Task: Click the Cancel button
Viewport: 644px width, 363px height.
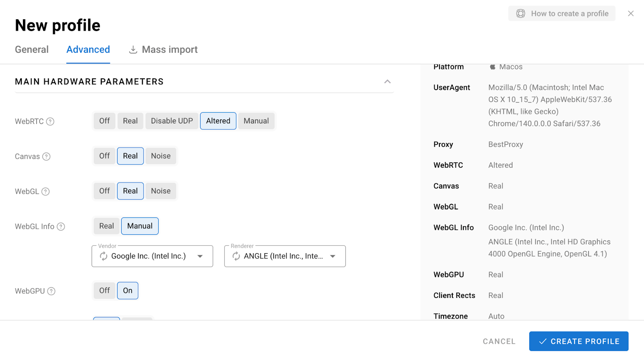Action: [499, 341]
